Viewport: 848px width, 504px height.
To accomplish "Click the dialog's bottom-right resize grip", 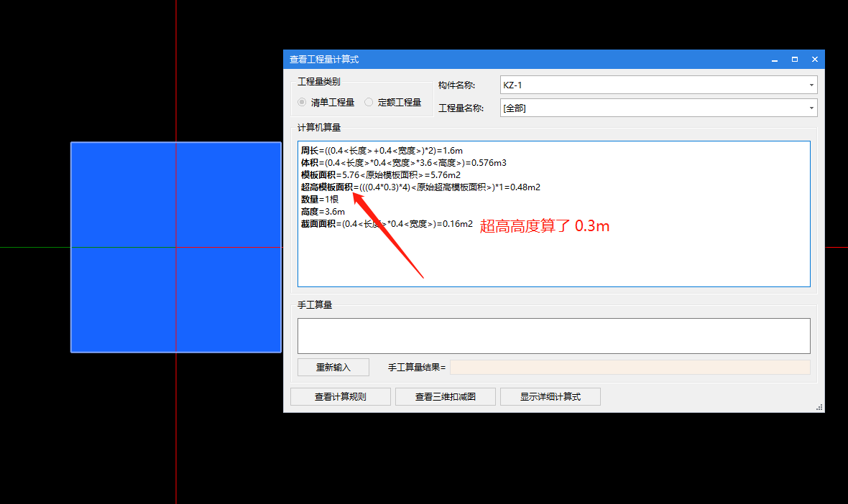I will pyautogui.click(x=819, y=407).
